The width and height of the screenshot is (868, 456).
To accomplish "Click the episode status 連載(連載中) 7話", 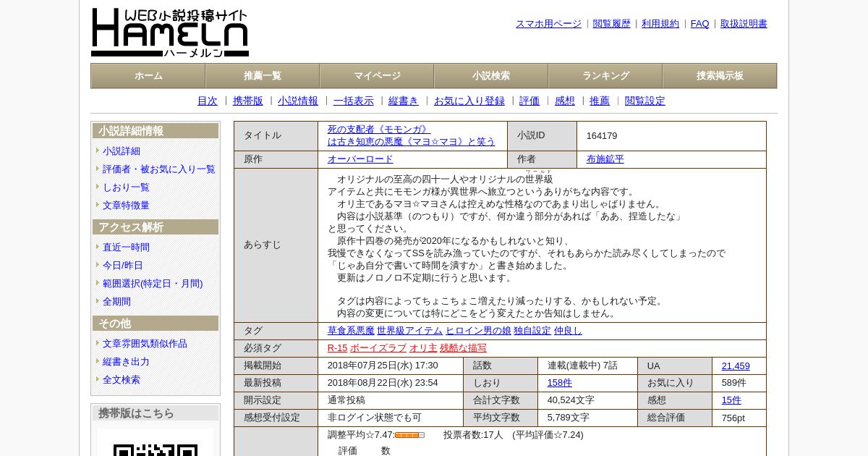I will click(x=582, y=366).
